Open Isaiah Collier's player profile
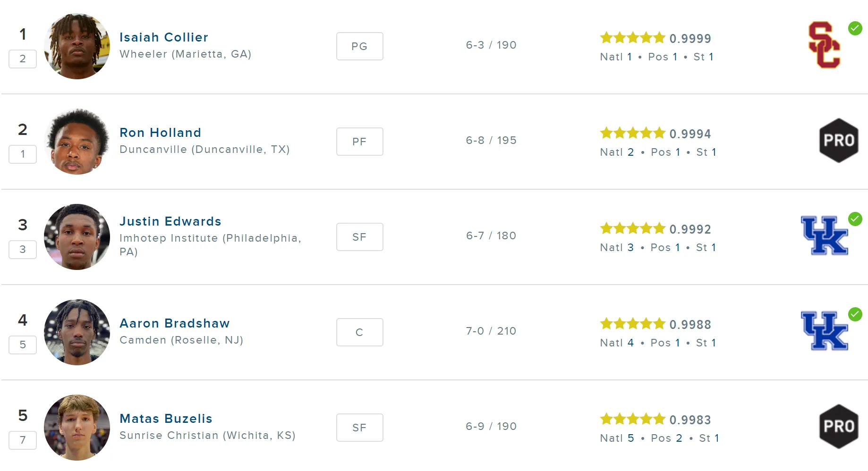 click(x=164, y=37)
